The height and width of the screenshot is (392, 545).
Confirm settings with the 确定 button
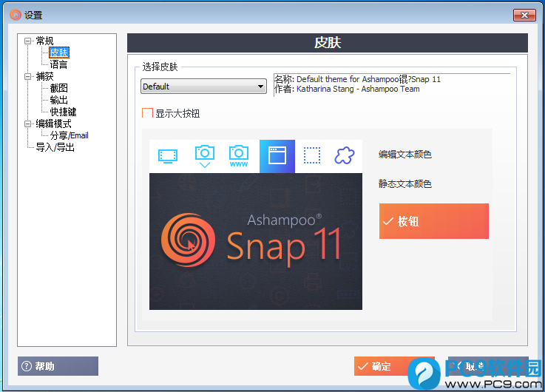pos(394,366)
